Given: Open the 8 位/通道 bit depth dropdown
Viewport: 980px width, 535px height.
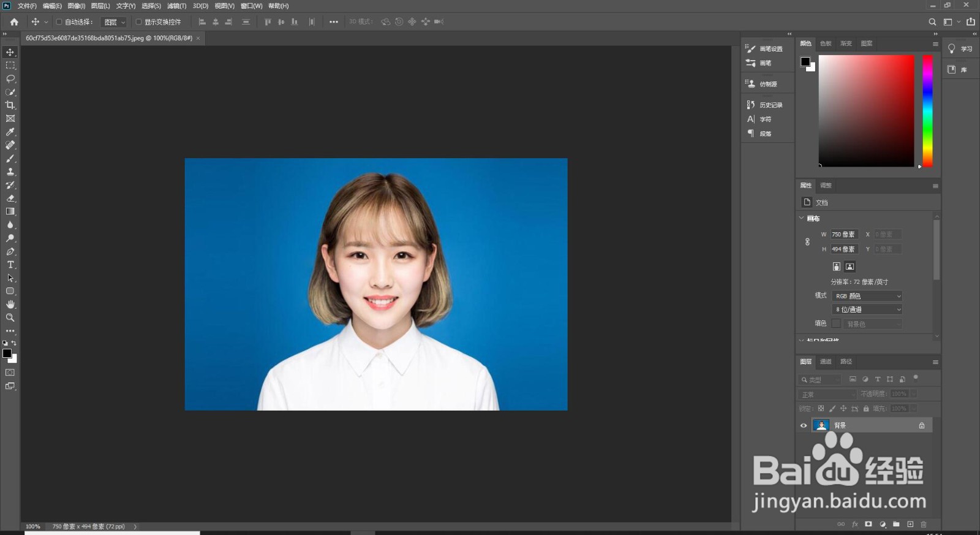Looking at the screenshot, I should (867, 309).
